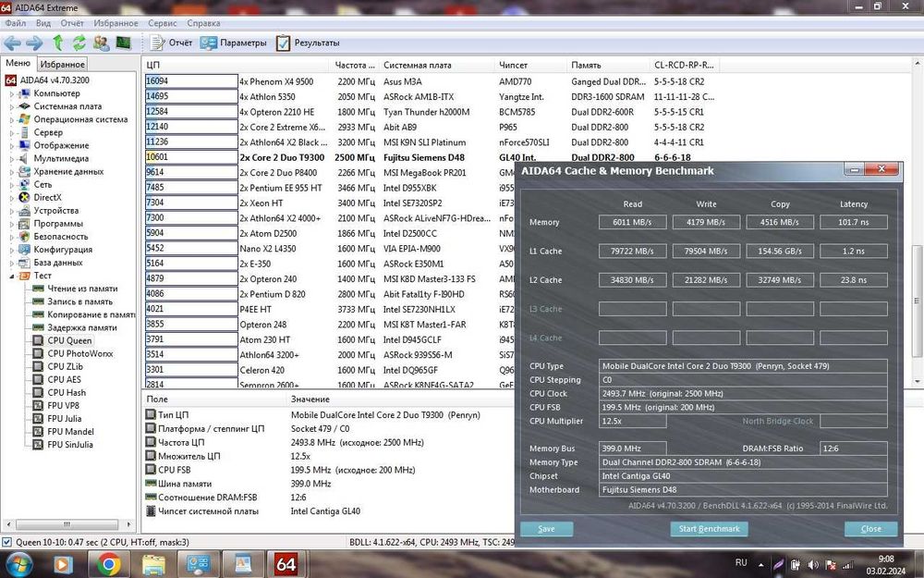Select the 4x Phenom X4 9500 row

[x=432, y=81]
